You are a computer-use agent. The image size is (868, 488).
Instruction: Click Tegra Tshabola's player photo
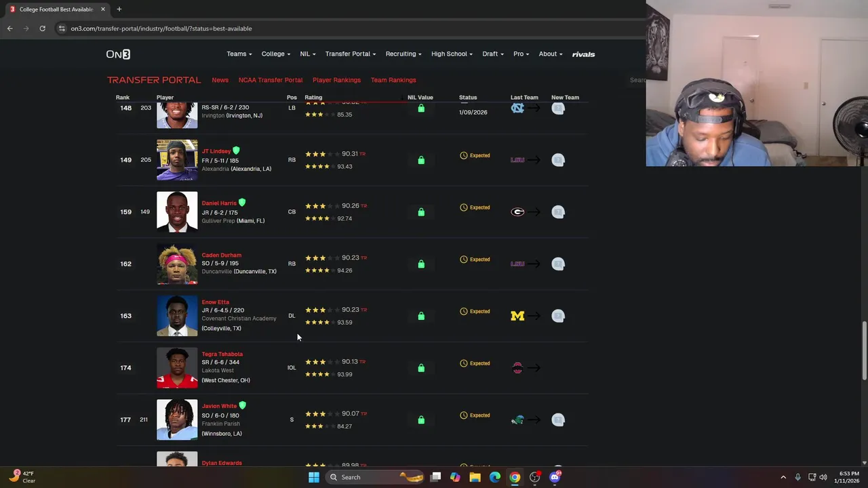pyautogui.click(x=177, y=368)
